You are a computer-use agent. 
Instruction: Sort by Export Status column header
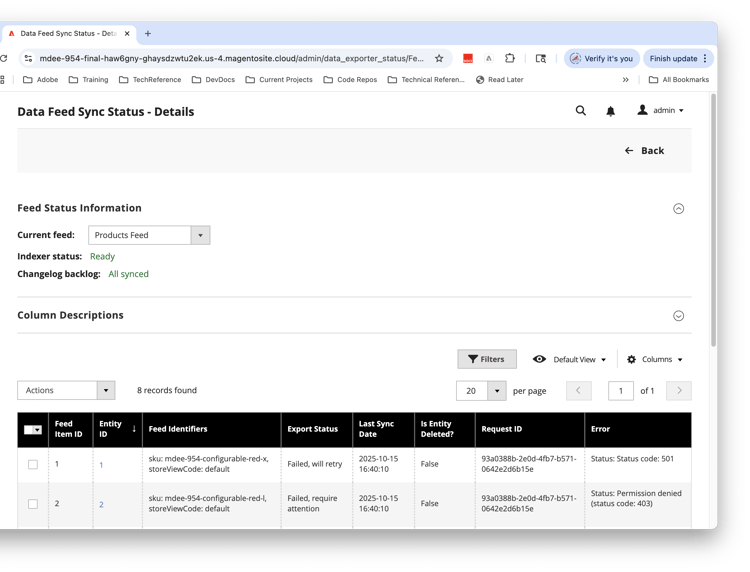click(317, 429)
